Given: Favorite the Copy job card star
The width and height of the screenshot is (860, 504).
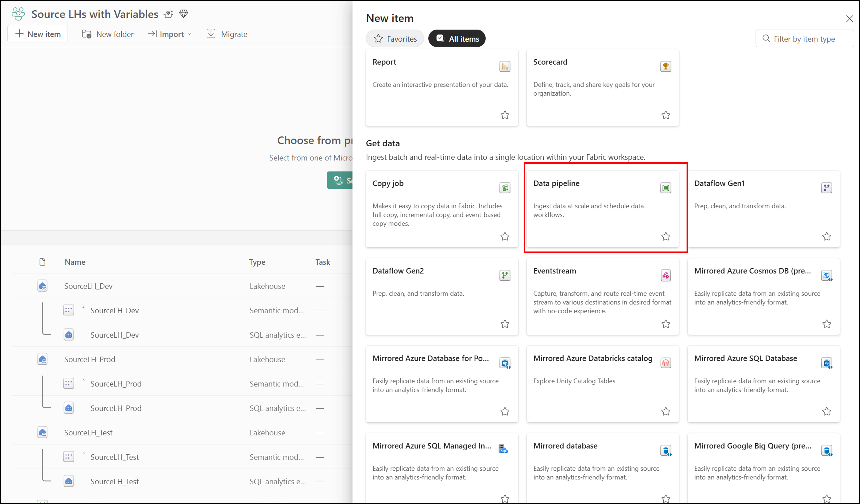Looking at the screenshot, I should (505, 236).
